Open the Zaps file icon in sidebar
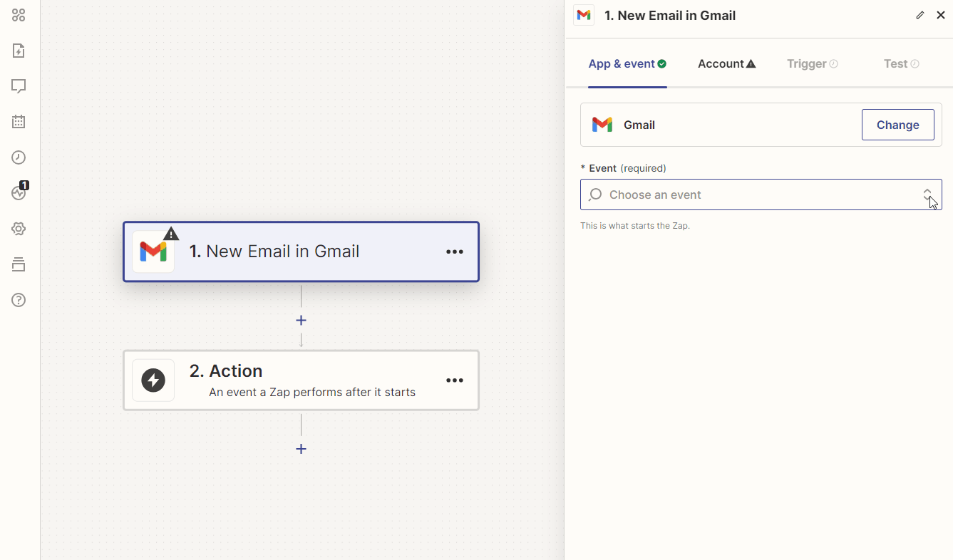Screen dimensions: 953x560 (19, 51)
